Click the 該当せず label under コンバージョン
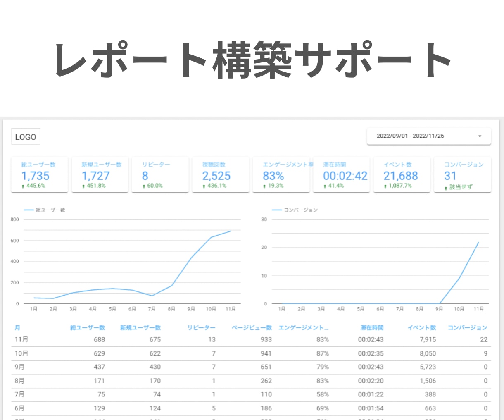 pos(461,187)
